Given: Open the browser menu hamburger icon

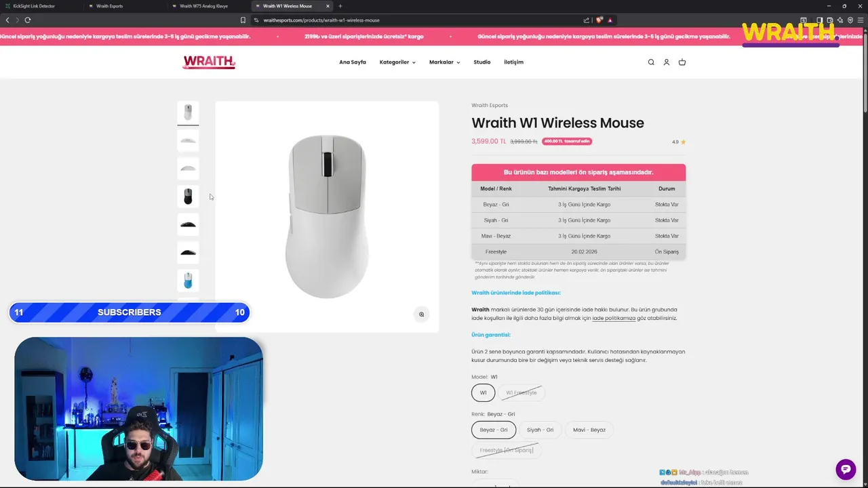Looking at the screenshot, I should 861,20.
